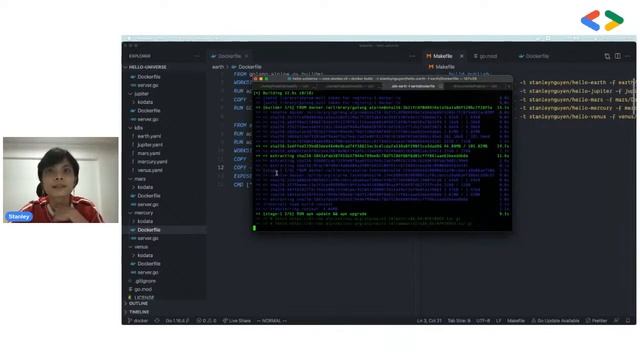
Task: Collapse the mars folder
Action: point(140,179)
